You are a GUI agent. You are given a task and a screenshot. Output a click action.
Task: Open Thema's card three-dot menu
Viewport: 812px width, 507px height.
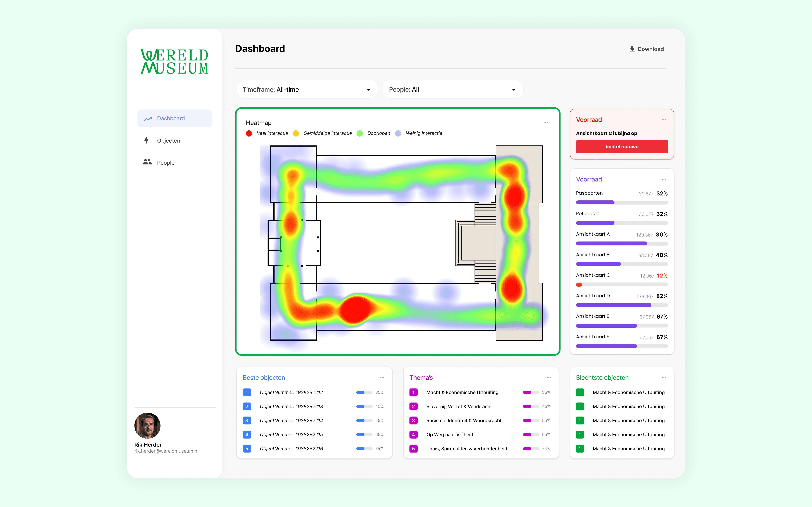(x=549, y=378)
